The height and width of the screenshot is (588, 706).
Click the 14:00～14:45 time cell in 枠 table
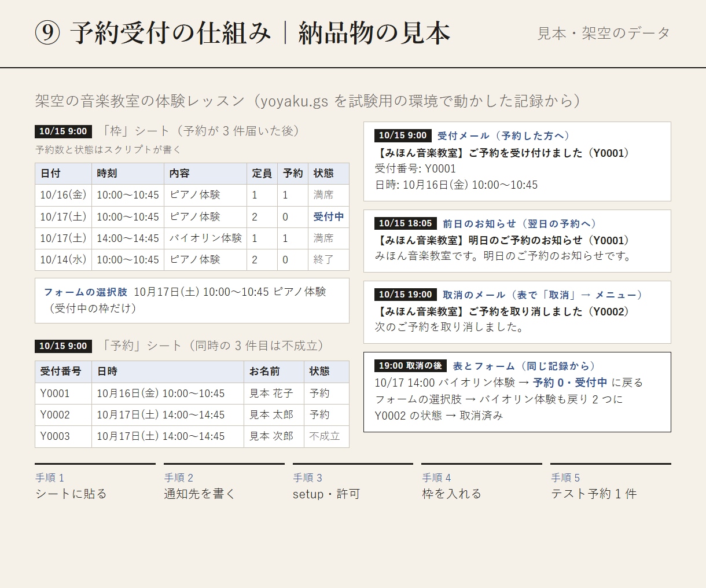coord(128,238)
